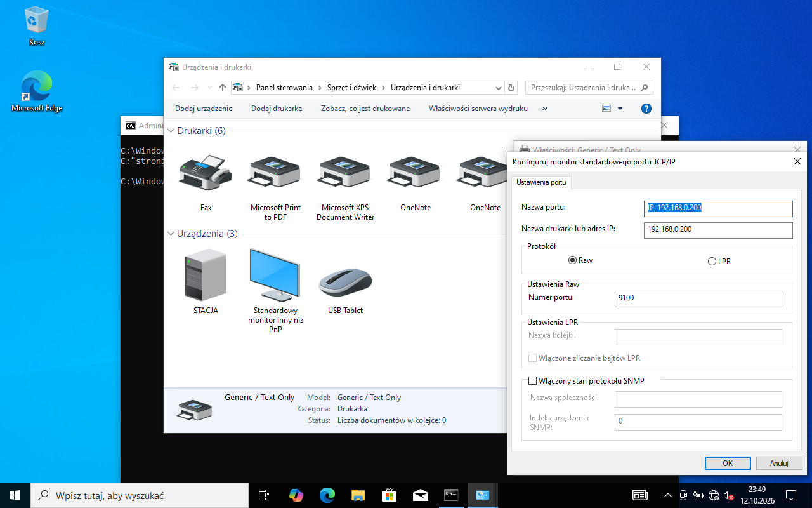Open the Windows Start menu

(15, 495)
